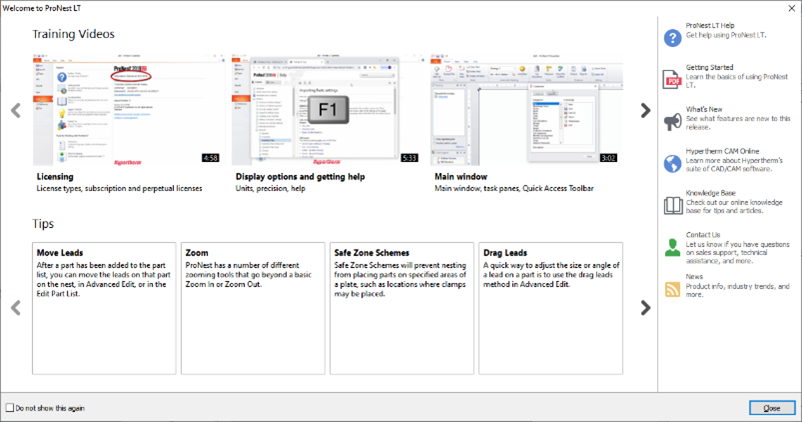
Task: Click the Knowledge Base book icon
Action: click(x=673, y=205)
